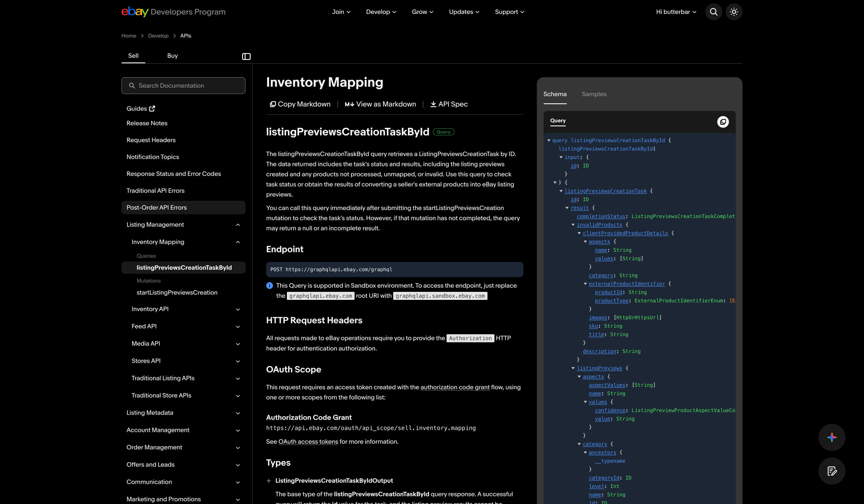Click the eBay Developers Program logo

173,12
